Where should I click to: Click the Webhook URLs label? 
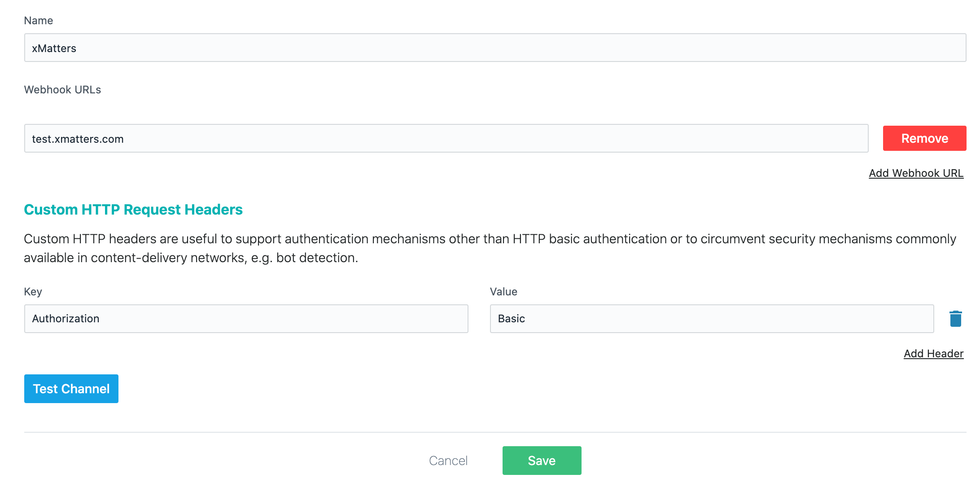pyautogui.click(x=62, y=90)
